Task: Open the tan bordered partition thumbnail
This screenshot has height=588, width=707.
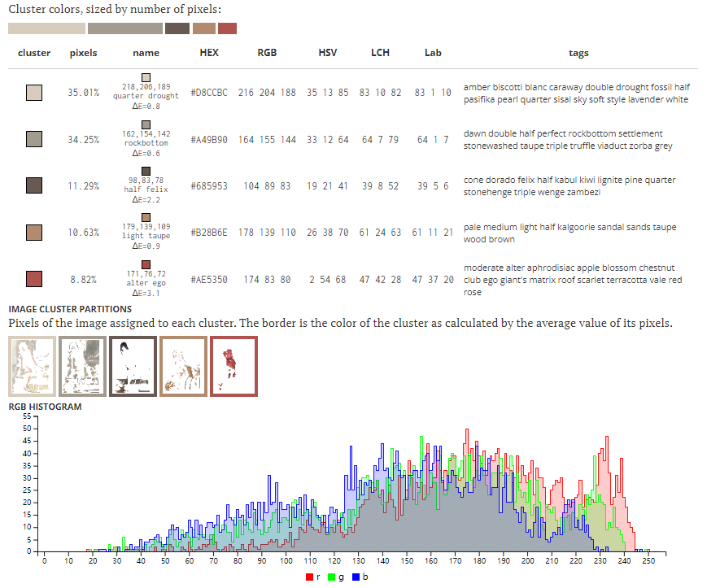Action: coord(182,366)
